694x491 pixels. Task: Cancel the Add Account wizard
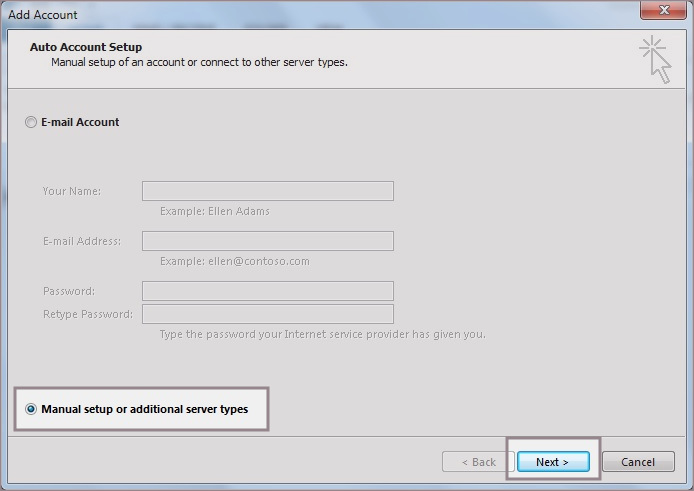637,462
